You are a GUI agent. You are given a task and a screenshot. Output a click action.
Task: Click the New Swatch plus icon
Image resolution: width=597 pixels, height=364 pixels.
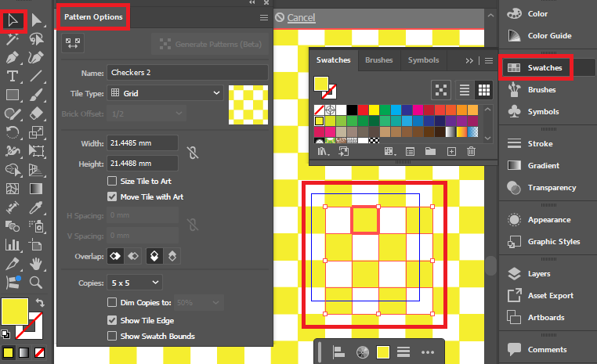451,151
